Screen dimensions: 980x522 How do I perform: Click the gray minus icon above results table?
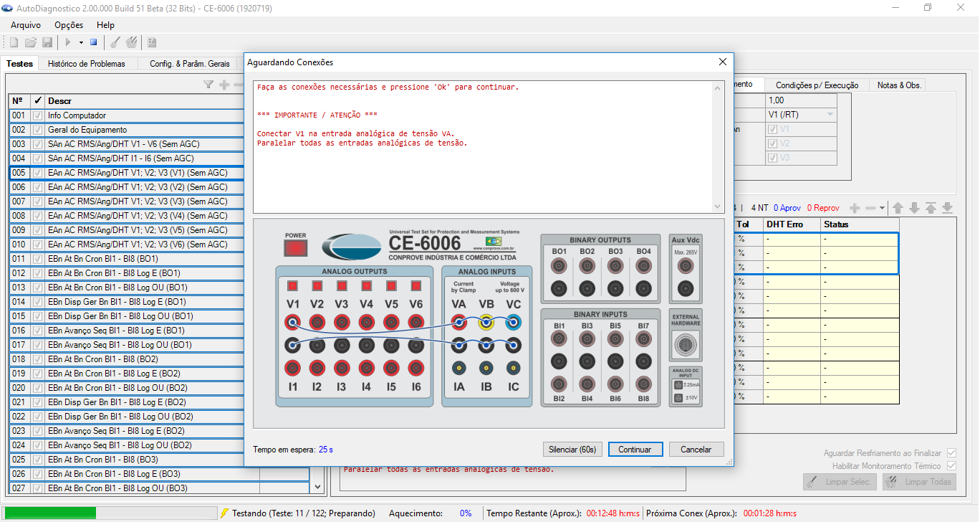(x=870, y=208)
